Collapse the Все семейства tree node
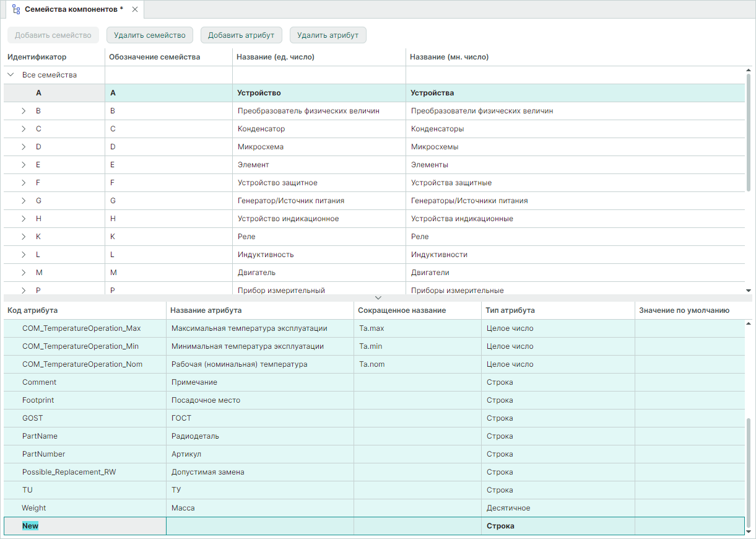The height and width of the screenshot is (539, 756). click(x=11, y=75)
